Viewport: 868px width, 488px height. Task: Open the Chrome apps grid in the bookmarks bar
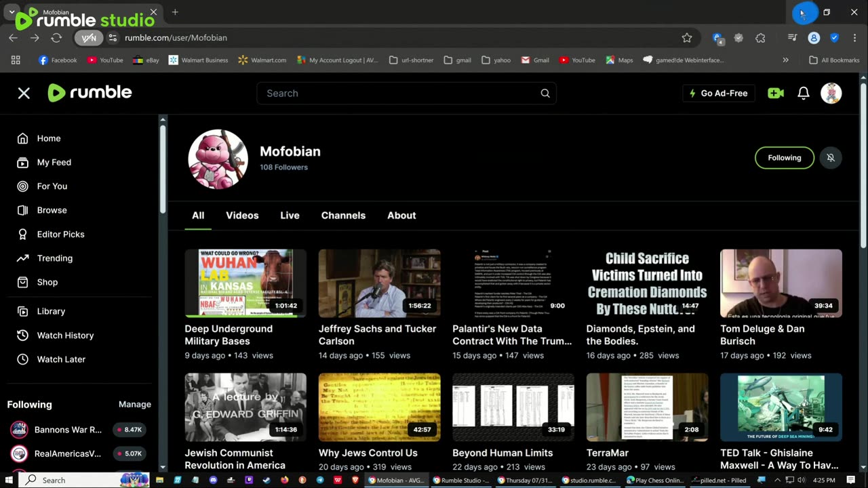[x=16, y=60]
